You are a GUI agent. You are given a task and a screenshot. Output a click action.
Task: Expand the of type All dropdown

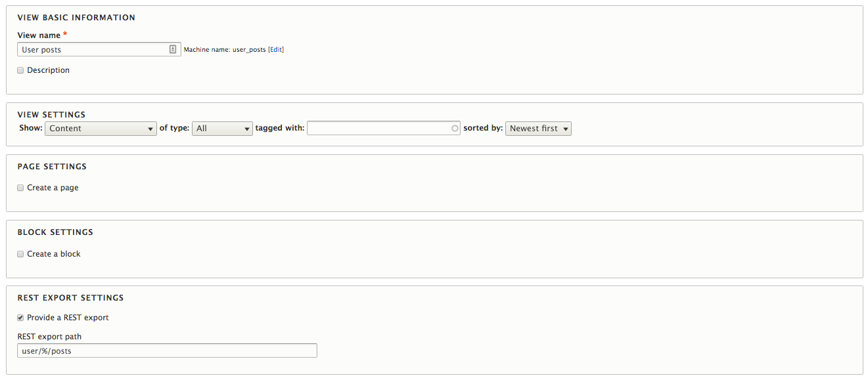tap(222, 129)
